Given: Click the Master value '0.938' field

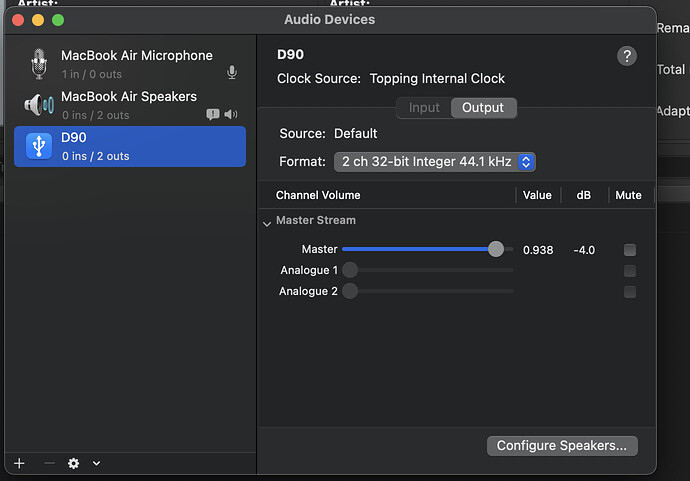Looking at the screenshot, I should (x=538, y=250).
